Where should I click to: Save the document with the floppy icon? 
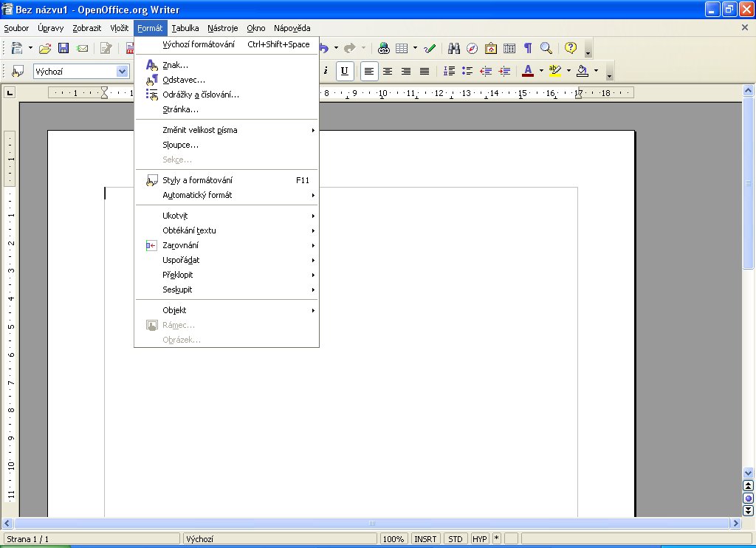tap(63, 48)
